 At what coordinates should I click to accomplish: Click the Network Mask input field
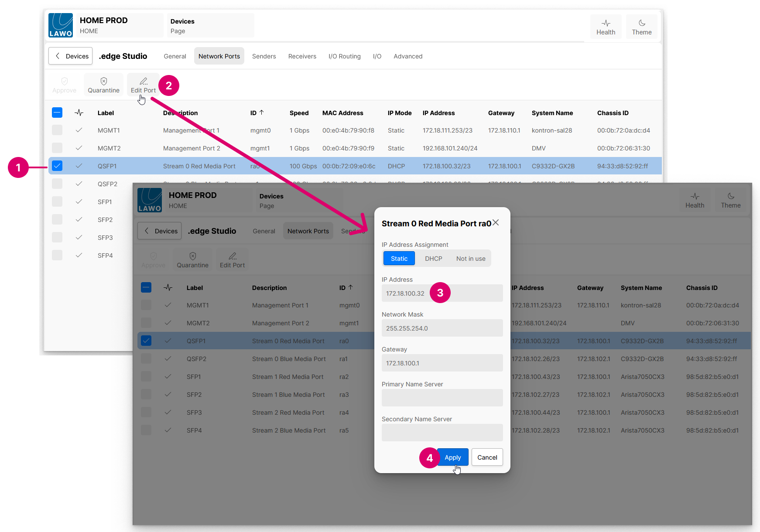(442, 328)
